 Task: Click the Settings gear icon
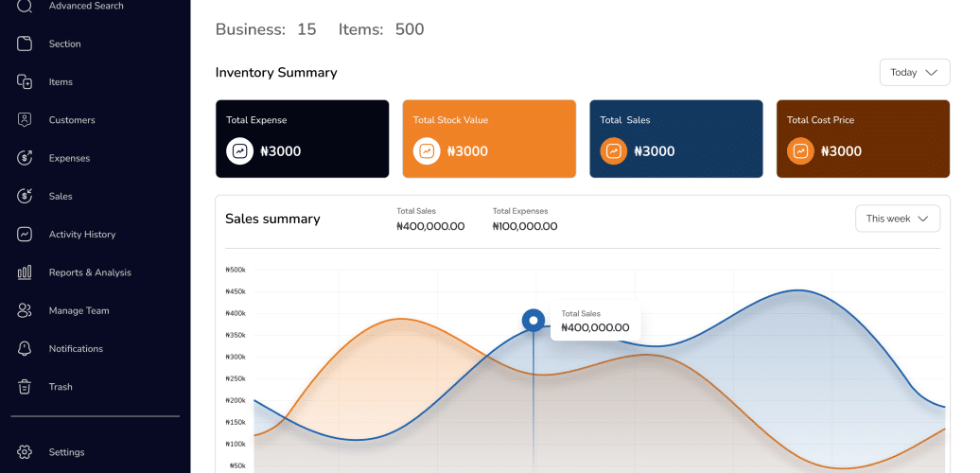coord(26,452)
